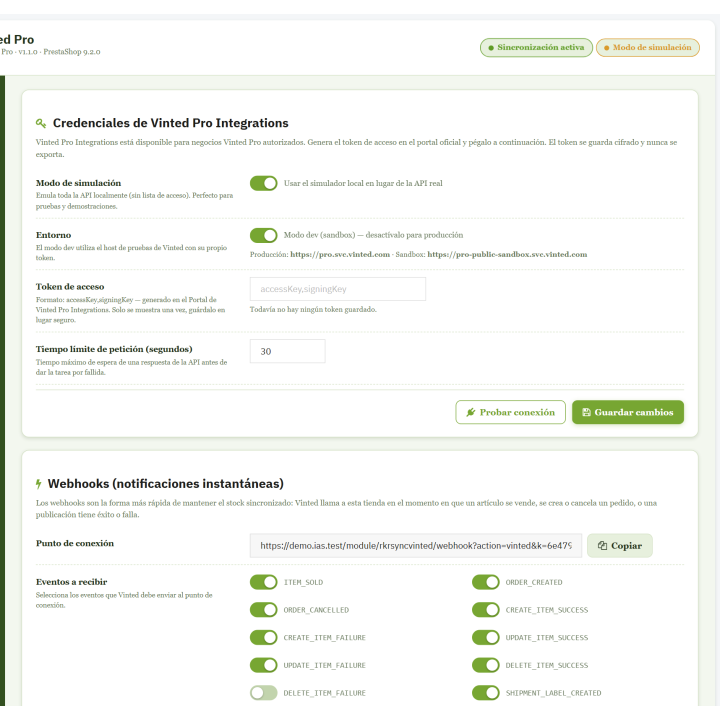
Task: Click 'Usar el simulador local' label text
Action: pos(363,183)
